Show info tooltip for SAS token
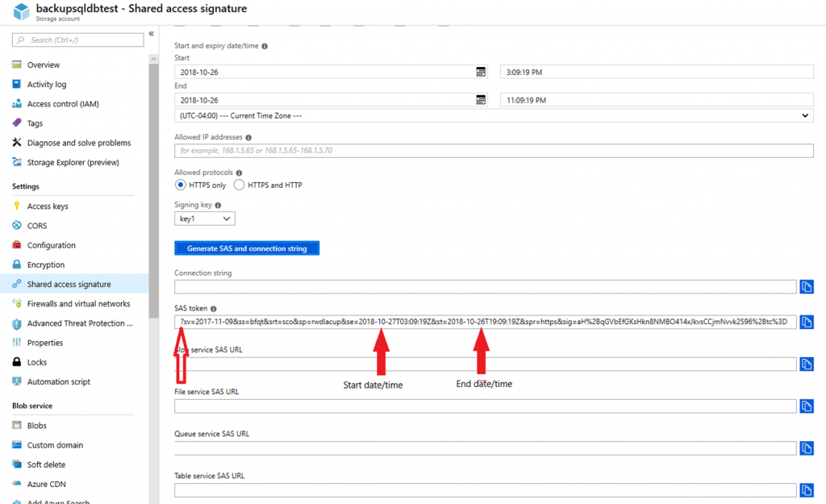Viewport: 826px width, 504px height. 213,309
